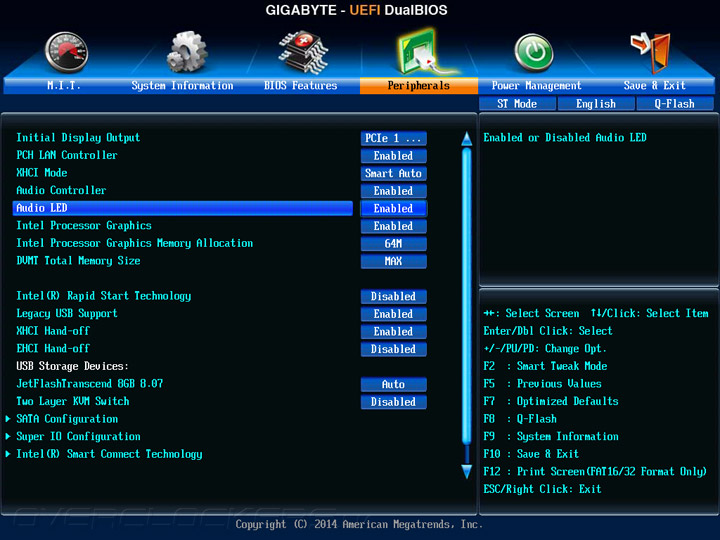Open Initial Display Output PCIe 1 dropdown
This screenshot has width=720, height=540.
pos(394,138)
